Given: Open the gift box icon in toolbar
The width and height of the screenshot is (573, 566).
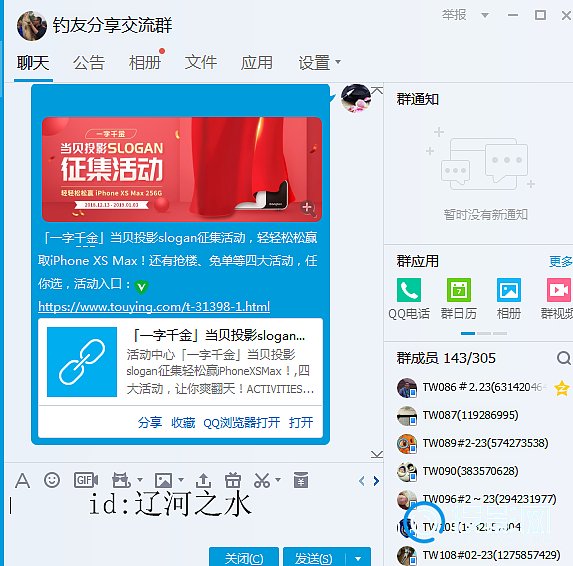Looking at the screenshot, I should click(232, 480).
